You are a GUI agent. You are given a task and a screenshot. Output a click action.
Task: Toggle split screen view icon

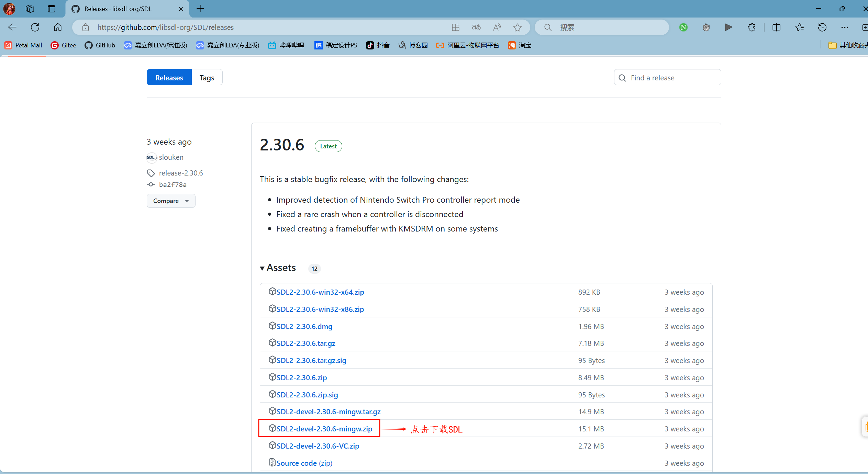pyautogui.click(x=777, y=27)
